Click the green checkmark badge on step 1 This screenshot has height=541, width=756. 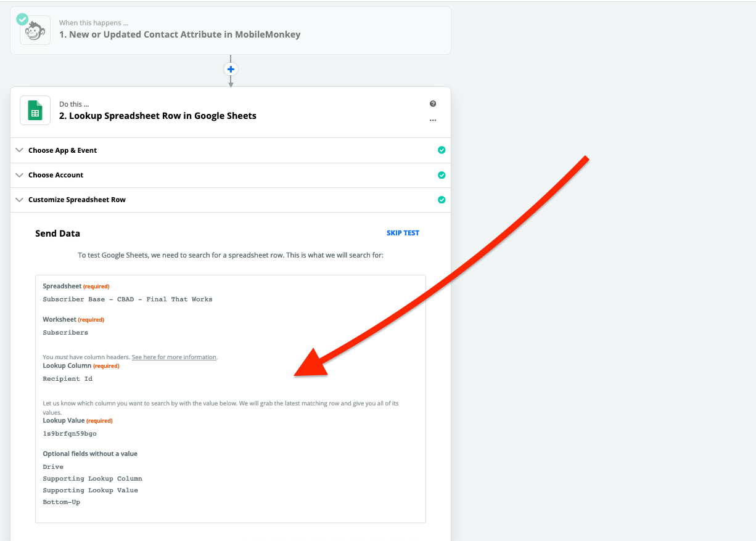[22, 19]
